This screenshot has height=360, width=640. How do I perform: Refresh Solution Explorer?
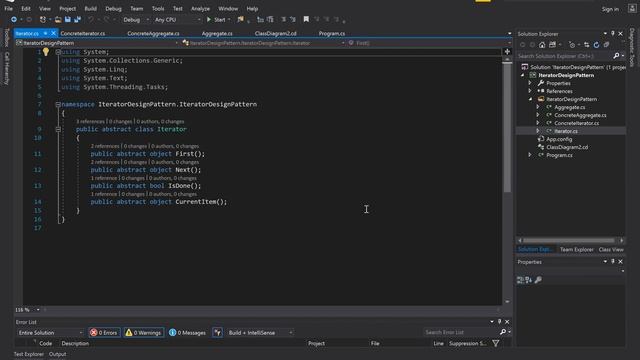pos(596,45)
